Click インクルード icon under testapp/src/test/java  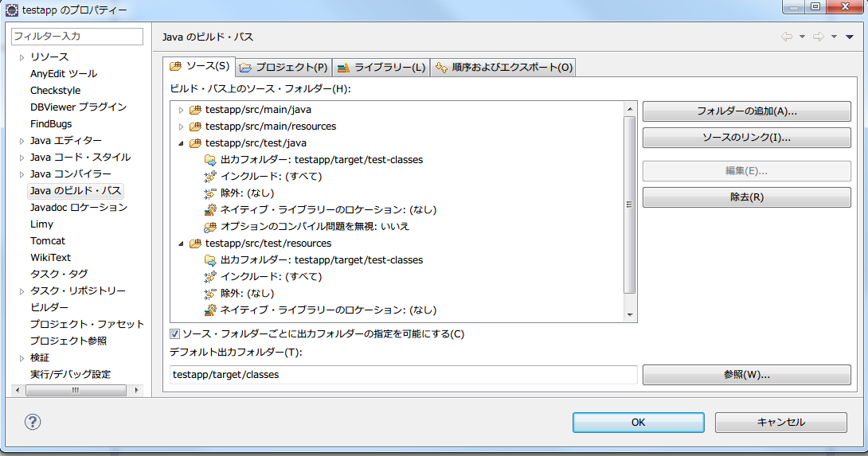click(x=210, y=177)
